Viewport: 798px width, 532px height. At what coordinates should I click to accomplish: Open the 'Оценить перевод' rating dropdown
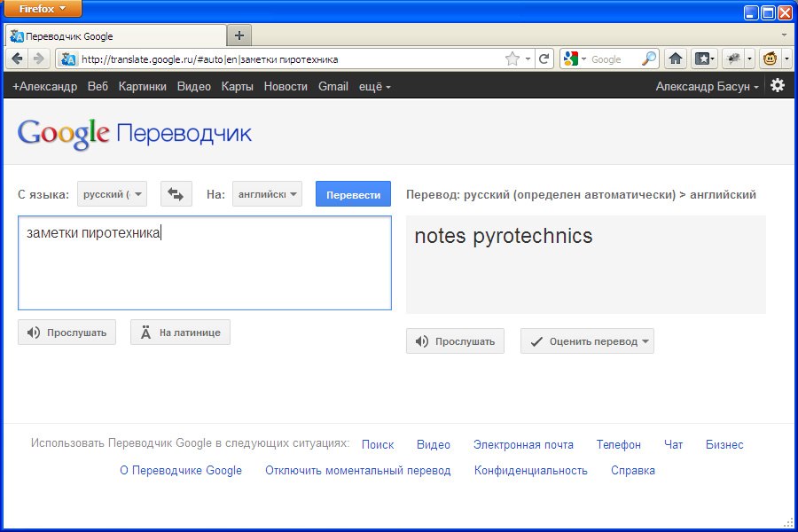pyautogui.click(x=587, y=341)
